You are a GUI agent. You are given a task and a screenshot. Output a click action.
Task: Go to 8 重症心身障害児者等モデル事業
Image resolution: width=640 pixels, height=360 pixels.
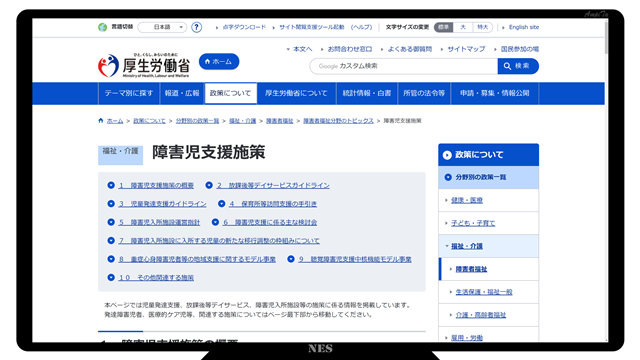click(x=197, y=259)
